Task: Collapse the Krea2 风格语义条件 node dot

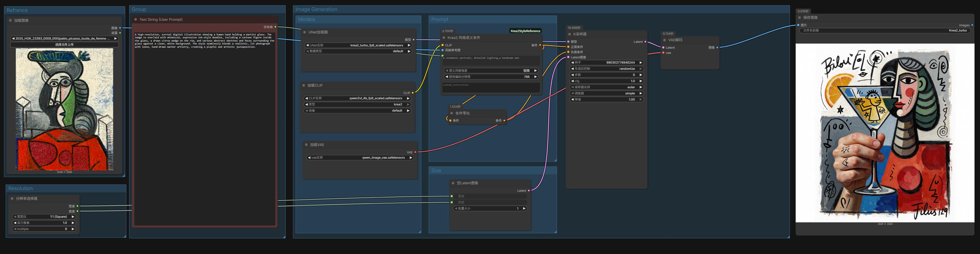Action: (x=444, y=38)
